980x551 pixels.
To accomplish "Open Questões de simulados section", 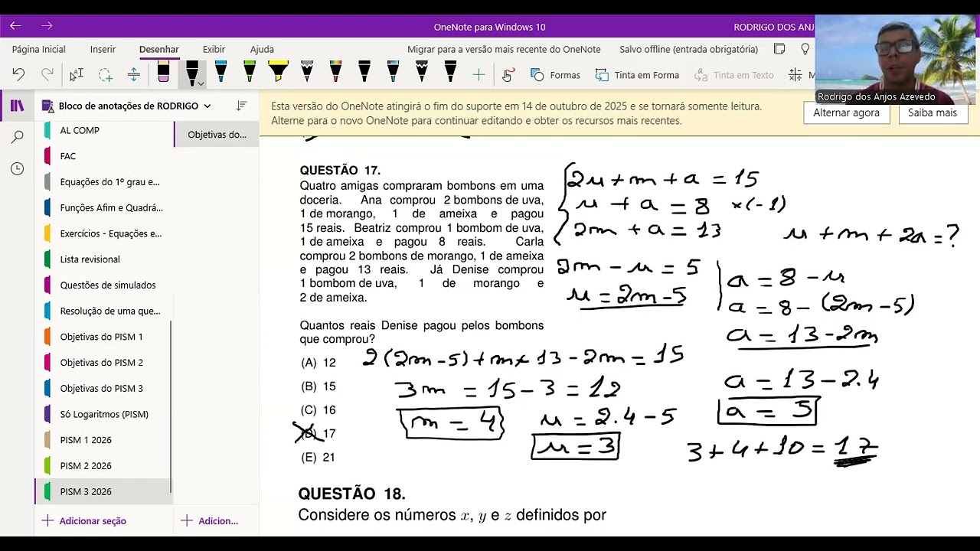I will [104, 285].
